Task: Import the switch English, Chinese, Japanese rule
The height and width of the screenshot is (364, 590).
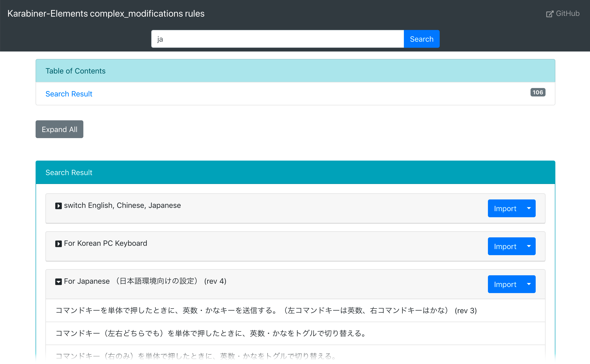Action: (x=505, y=208)
